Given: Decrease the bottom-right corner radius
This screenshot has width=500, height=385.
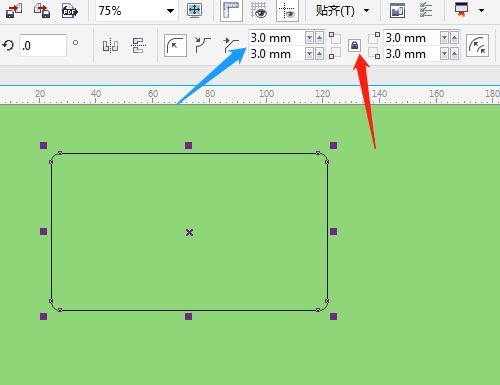Looking at the screenshot, I should point(444,54).
